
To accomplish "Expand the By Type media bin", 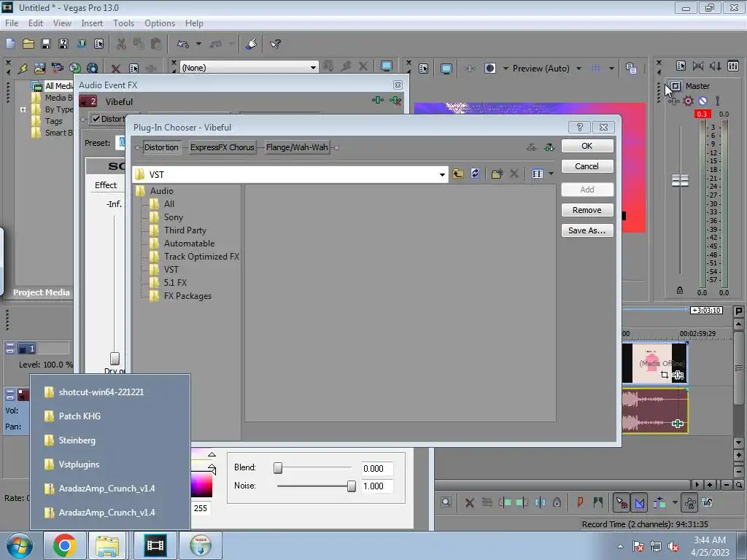I will click(x=23, y=109).
